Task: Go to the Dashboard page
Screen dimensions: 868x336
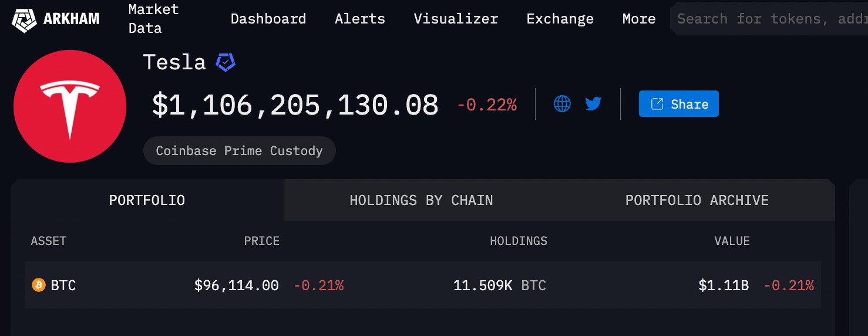Action: [x=268, y=19]
